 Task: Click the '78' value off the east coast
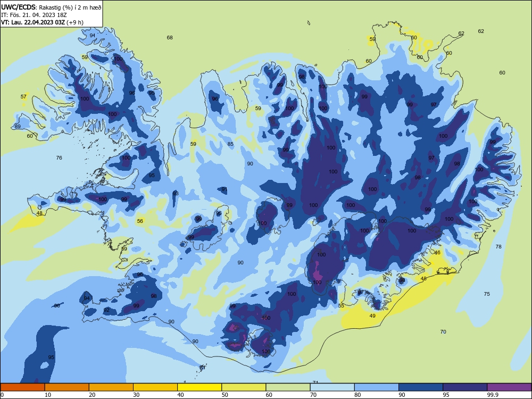[x=498, y=247]
